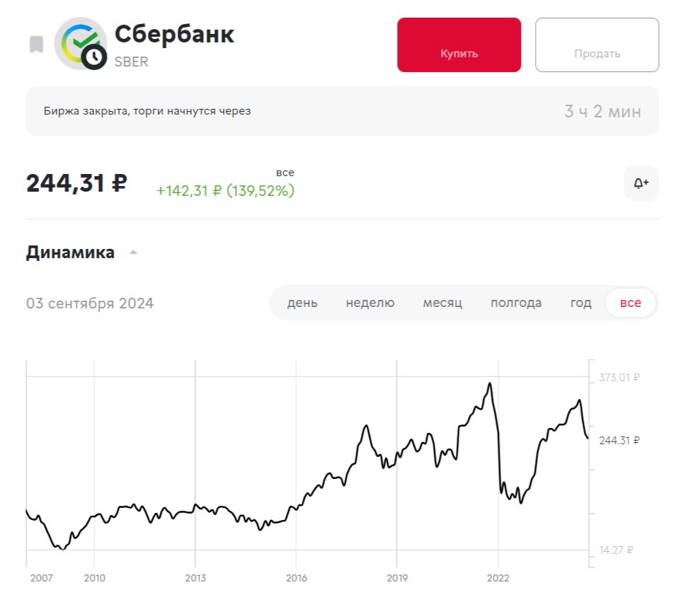The height and width of the screenshot is (590, 700).
Task: Click the Sberbank logo icon
Action: tap(76, 40)
